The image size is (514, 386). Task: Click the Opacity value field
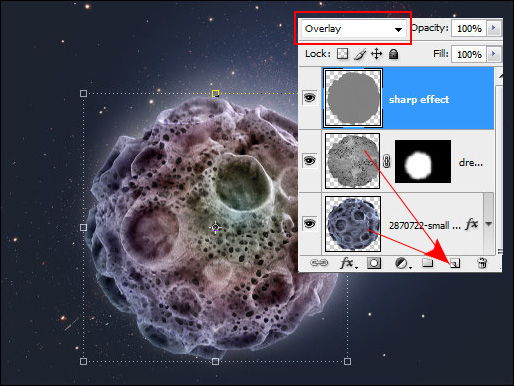pos(469,29)
